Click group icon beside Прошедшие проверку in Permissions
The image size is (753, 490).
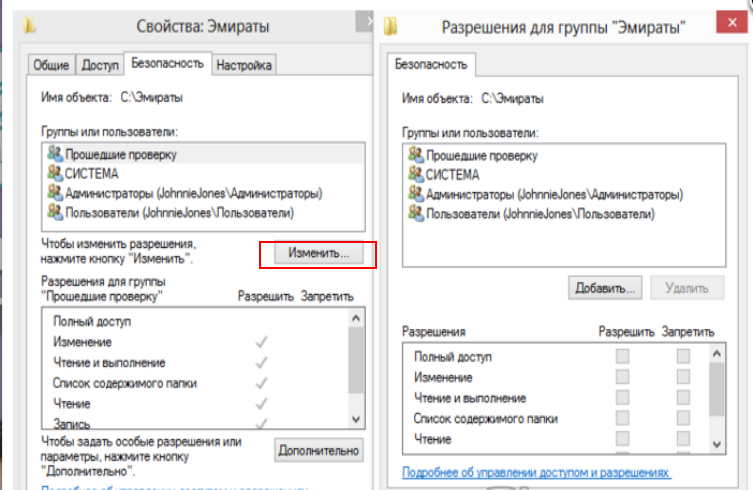pyautogui.click(x=416, y=155)
